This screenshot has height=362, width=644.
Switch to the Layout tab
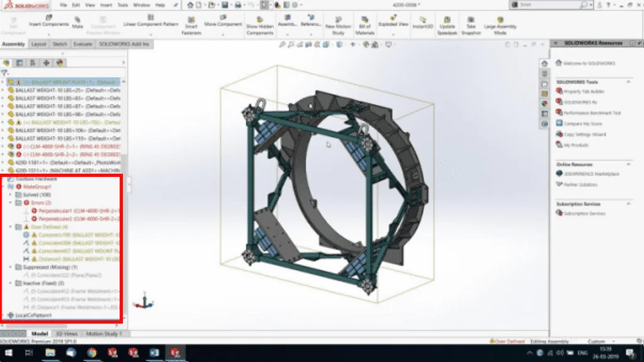click(x=38, y=44)
